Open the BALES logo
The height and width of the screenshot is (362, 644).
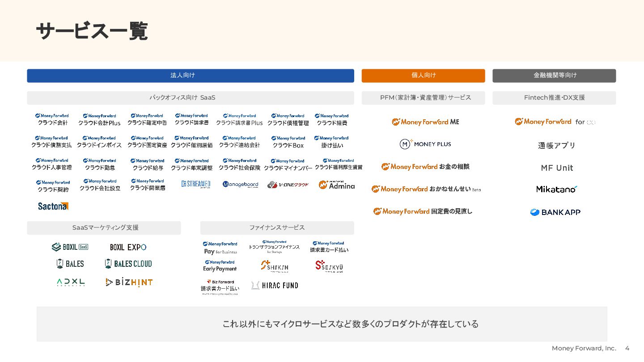[70, 264]
